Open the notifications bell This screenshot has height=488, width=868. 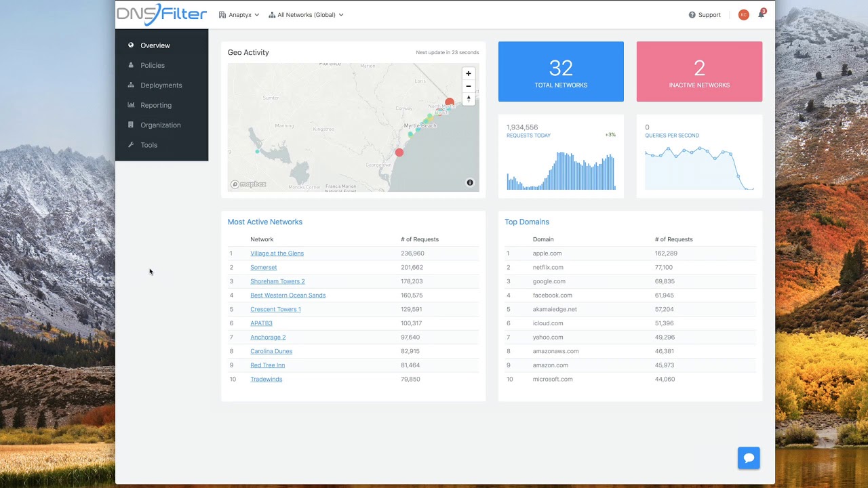761,14
